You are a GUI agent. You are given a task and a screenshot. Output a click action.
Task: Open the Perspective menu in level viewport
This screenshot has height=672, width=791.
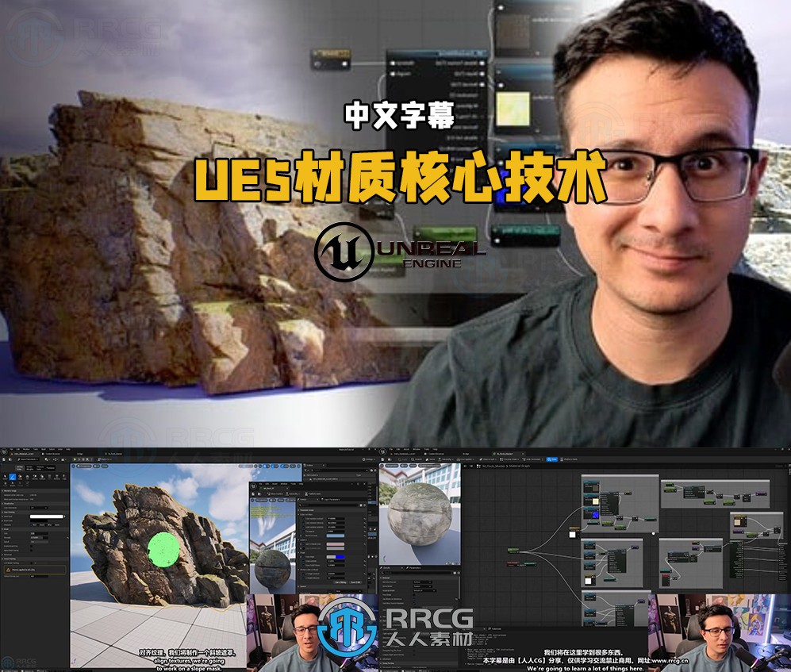point(84,467)
